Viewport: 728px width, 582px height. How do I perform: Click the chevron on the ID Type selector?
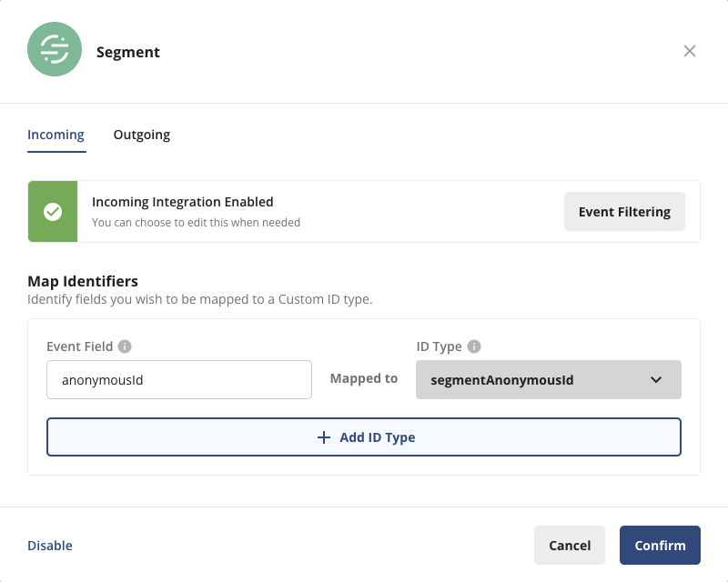[x=655, y=379]
